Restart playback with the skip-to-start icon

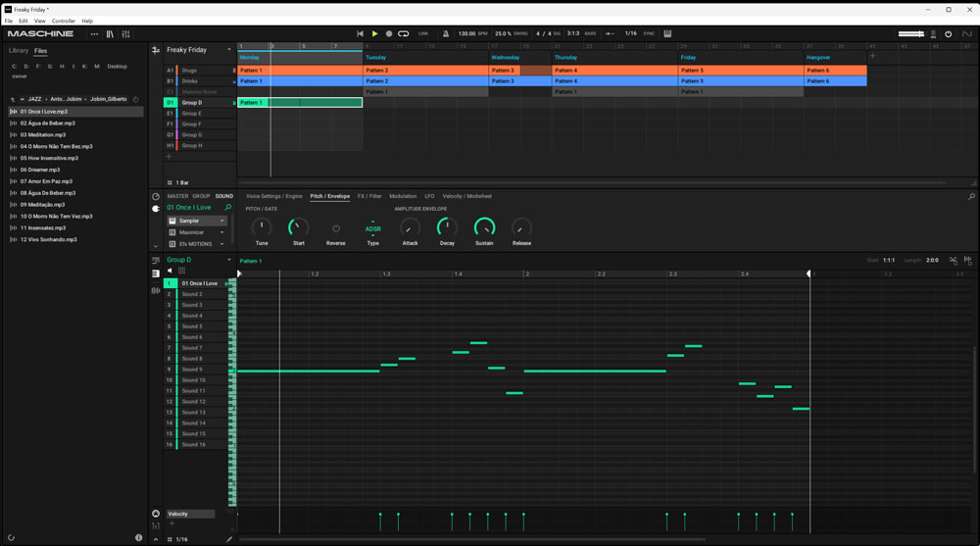click(360, 33)
